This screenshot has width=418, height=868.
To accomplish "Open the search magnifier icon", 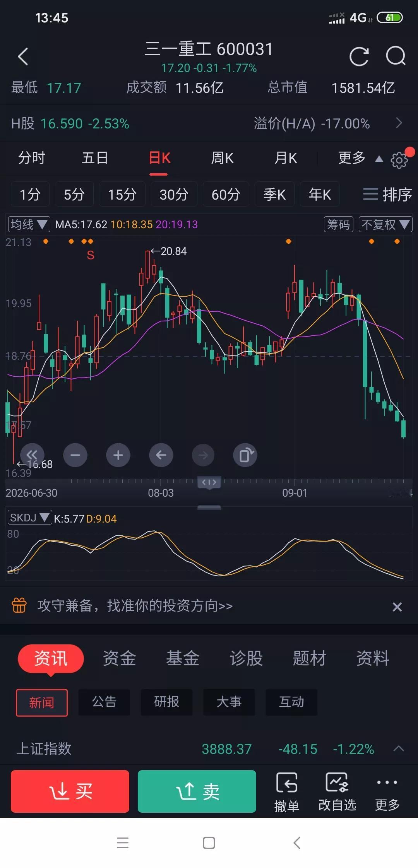I will click(396, 56).
